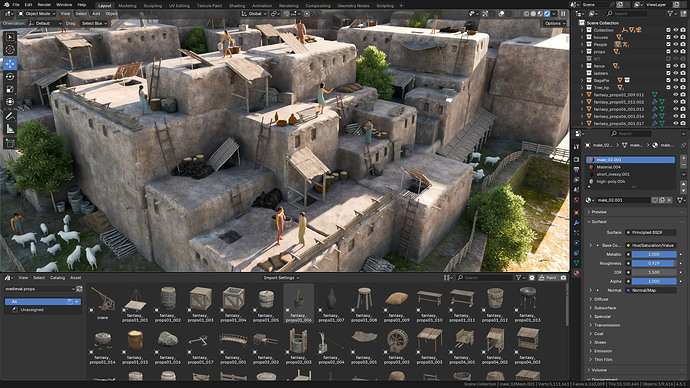Expand the People collection in outliner
The image size is (690, 388).
582,44
